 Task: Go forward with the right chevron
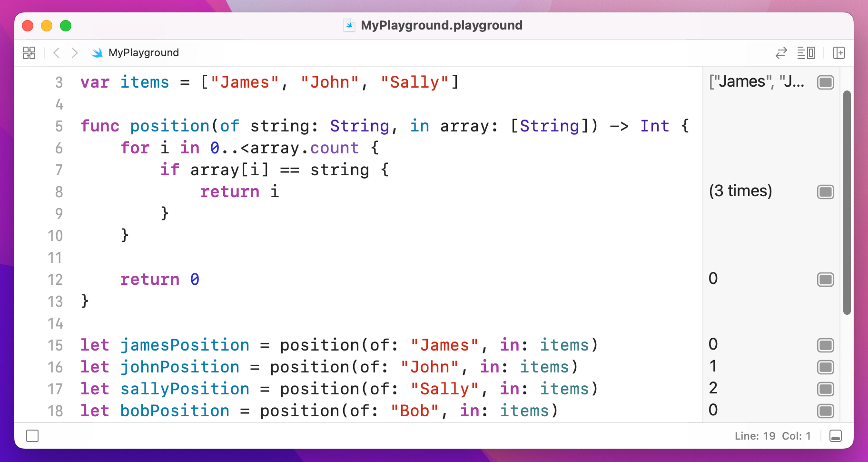74,53
